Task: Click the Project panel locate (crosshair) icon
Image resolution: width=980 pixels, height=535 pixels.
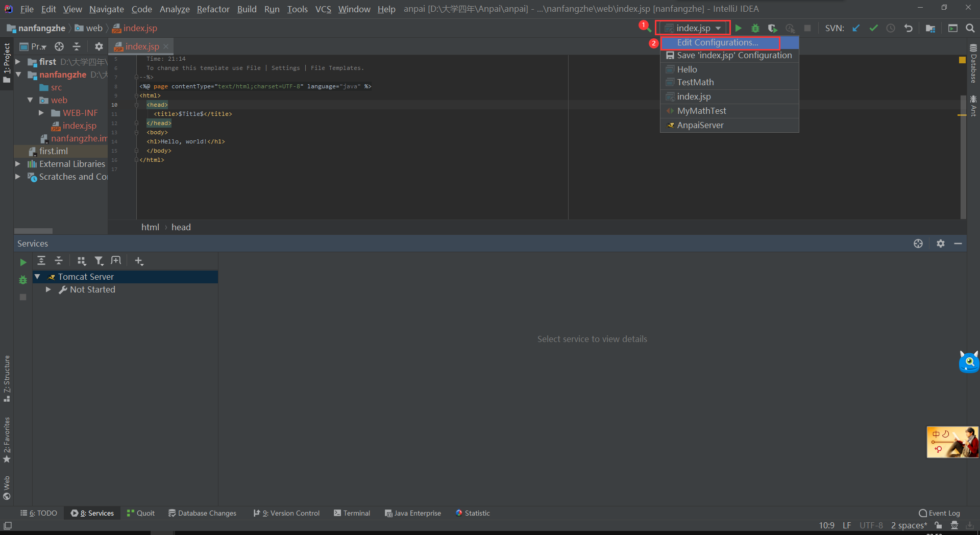Action: click(59, 46)
